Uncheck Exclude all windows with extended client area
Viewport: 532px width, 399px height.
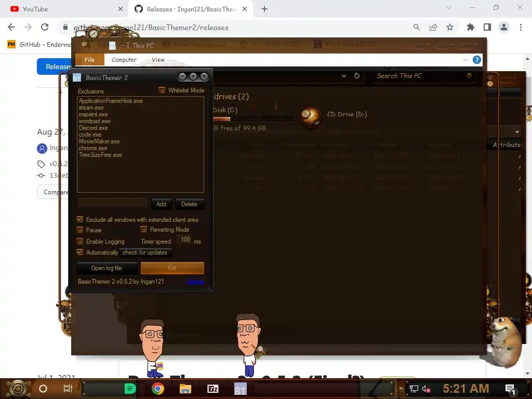point(79,220)
